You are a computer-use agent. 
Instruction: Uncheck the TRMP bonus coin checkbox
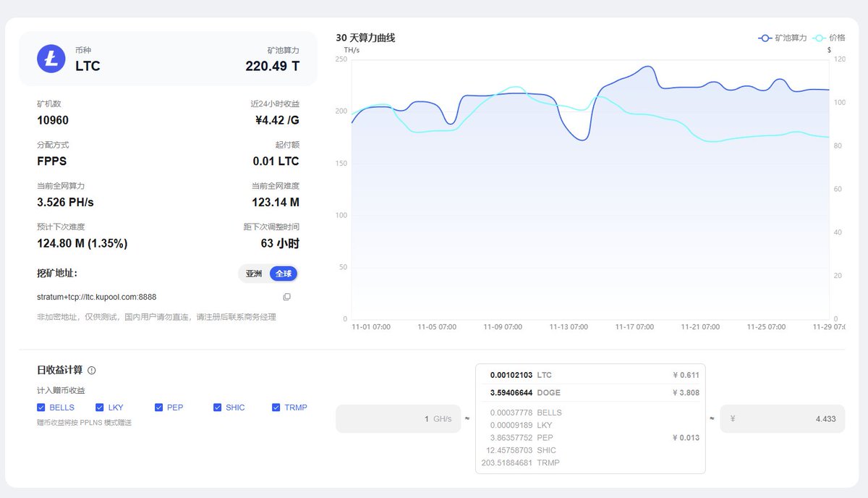276,408
